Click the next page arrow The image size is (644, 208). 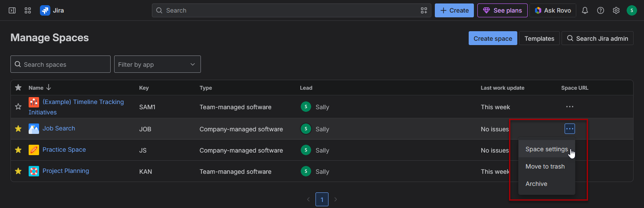pyautogui.click(x=335, y=199)
